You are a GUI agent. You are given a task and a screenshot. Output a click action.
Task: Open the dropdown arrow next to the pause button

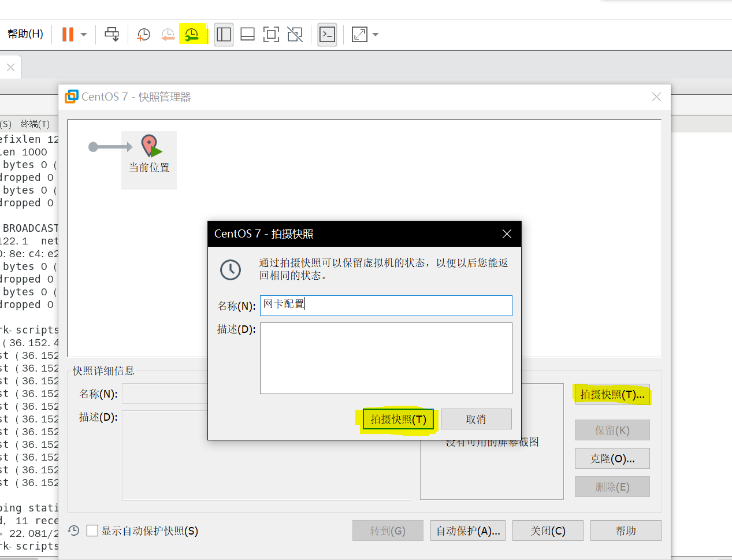coord(84,35)
